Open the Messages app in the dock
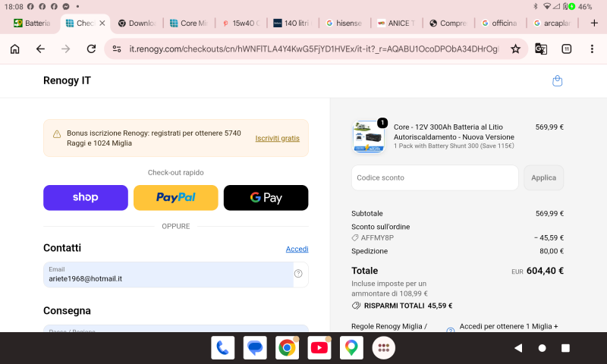Viewport: 607px width, 364px height. [x=255, y=348]
